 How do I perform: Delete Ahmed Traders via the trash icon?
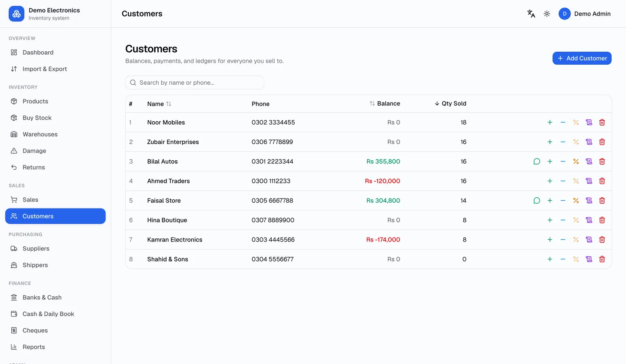point(602,181)
